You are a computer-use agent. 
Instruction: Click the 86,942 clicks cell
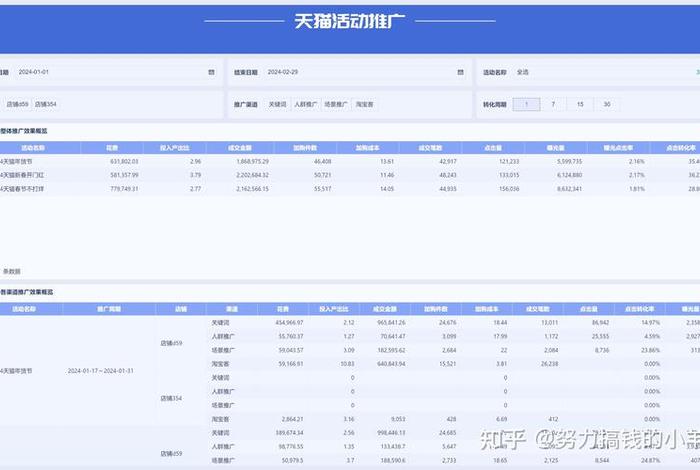click(x=600, y=322)
